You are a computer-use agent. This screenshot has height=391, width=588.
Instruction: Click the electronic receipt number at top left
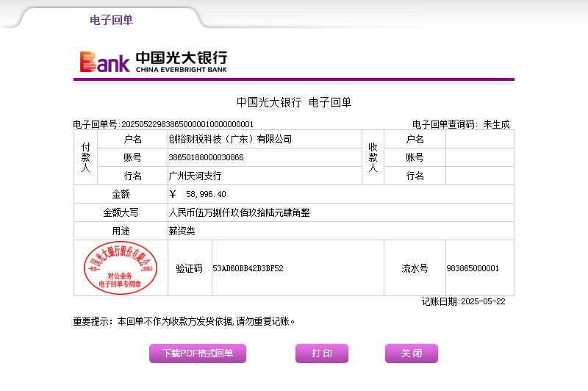pos(163,124)
